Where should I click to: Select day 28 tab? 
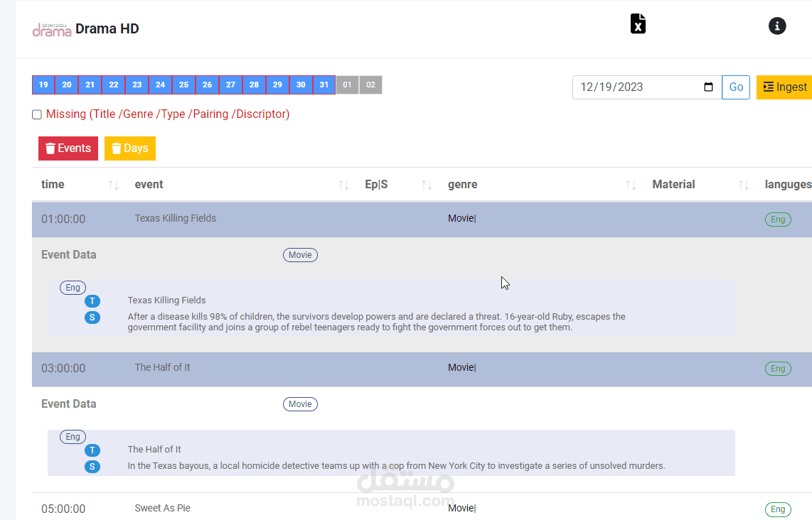254,85
